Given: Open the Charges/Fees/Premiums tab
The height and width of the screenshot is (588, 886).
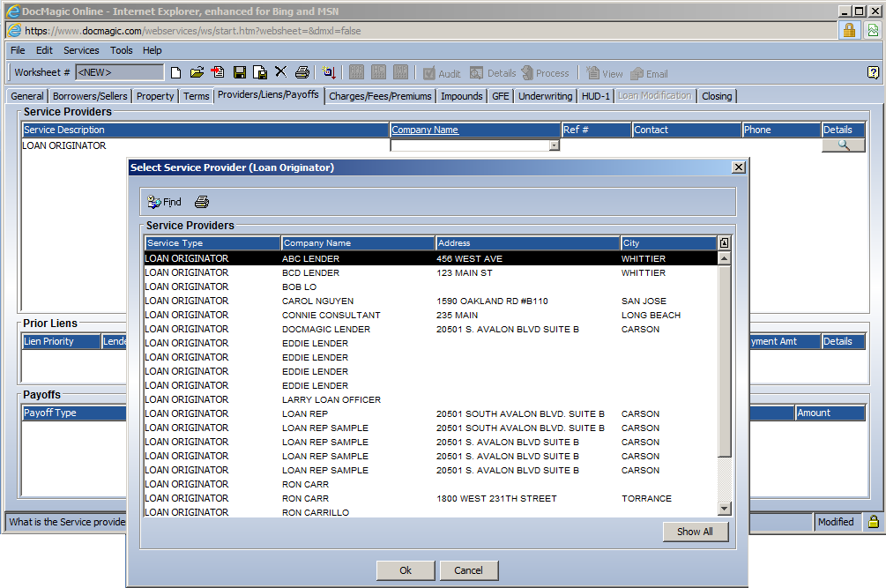Looking at the screenshot, I should [x=380, y=96].
